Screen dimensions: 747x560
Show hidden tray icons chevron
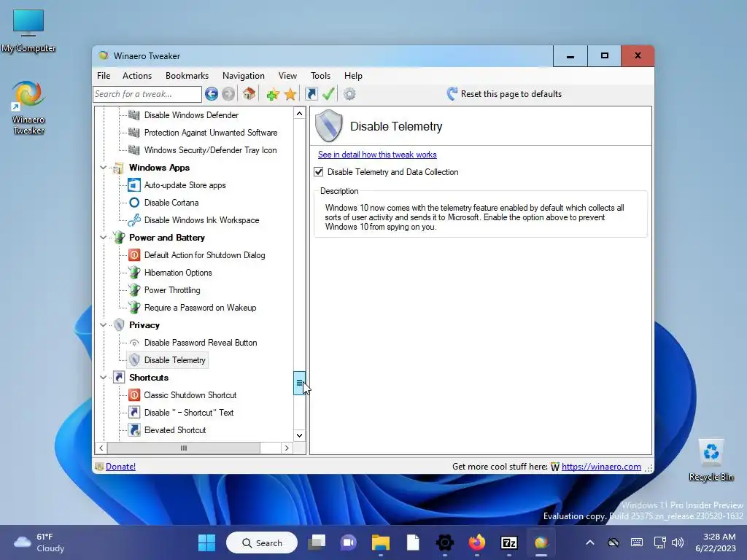pos(589,542)
